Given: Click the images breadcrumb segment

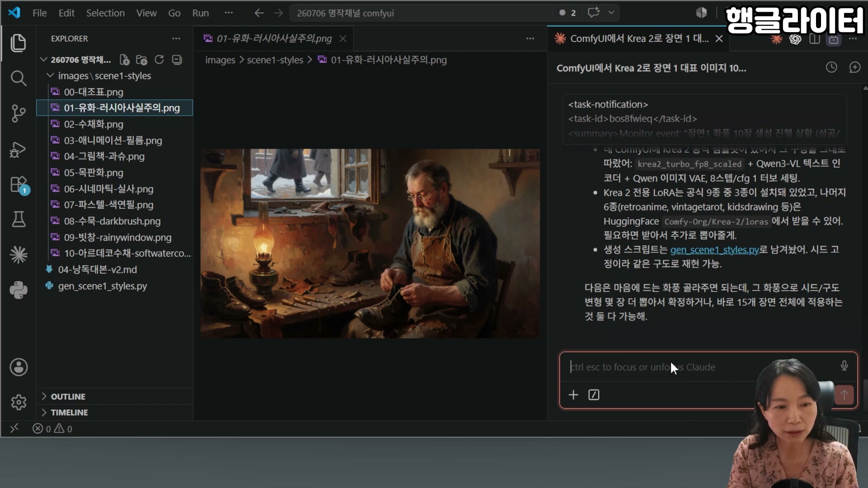Looking at the screenshot, I should pyautogui.click(x=220, y=60).
